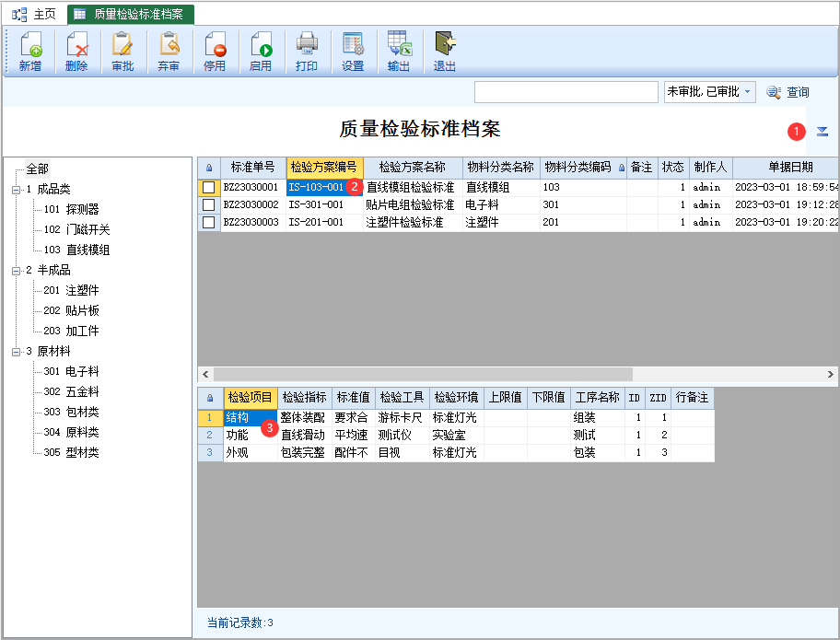
Task: Click the search text input field
Action: [x=566, y=92]
